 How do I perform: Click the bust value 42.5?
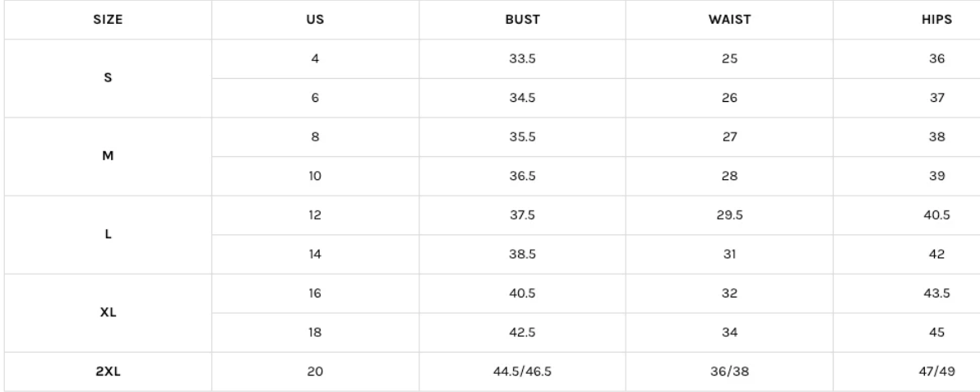coord(522,333)
